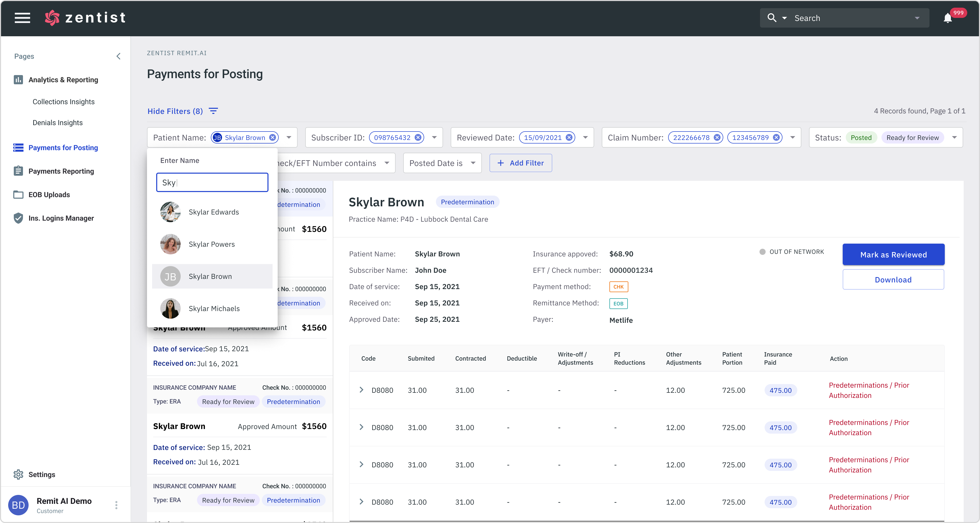Remove Subscriber ID 098765432 chip
Image resolution: width=980 pixels, height=523 pixels.
[418, 137]
